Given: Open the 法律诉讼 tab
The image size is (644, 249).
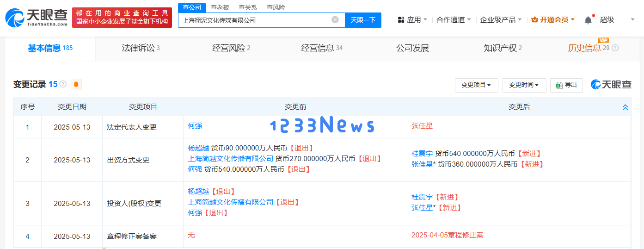Looking at the screenshot, I should 141,48.
